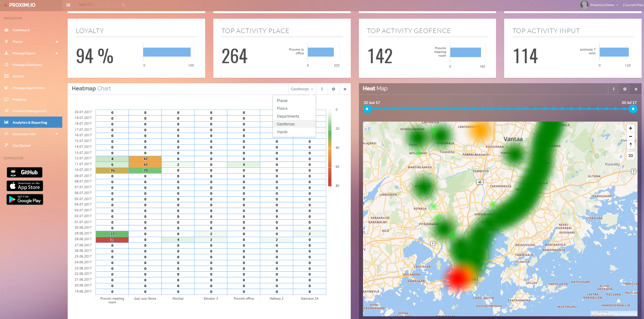This screenshot has height=319, width=644.
Task: Click the Google Play badge
Action: (x=24, y=199)
